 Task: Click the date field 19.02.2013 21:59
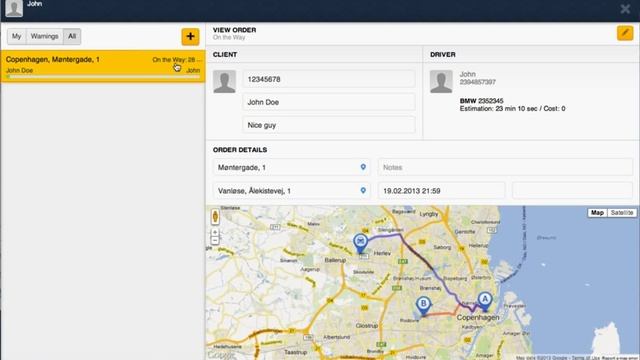442,191
